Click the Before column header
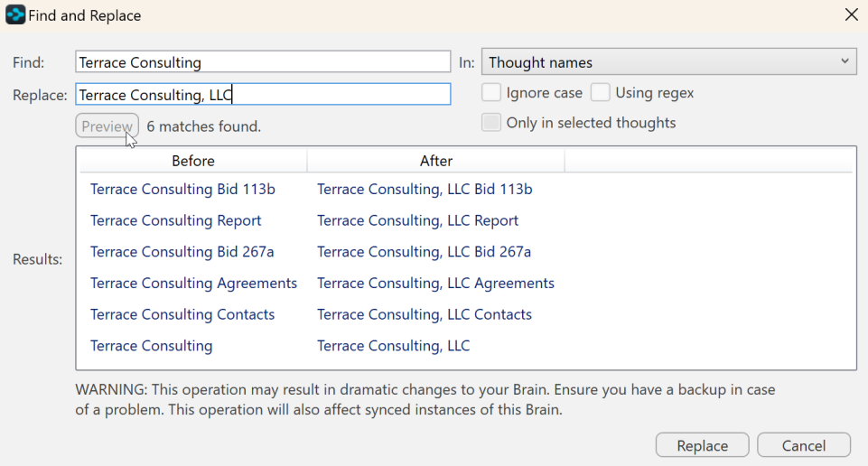Viewport: 868px width, 466px height. pyautogui.click(x=193, y=161)
